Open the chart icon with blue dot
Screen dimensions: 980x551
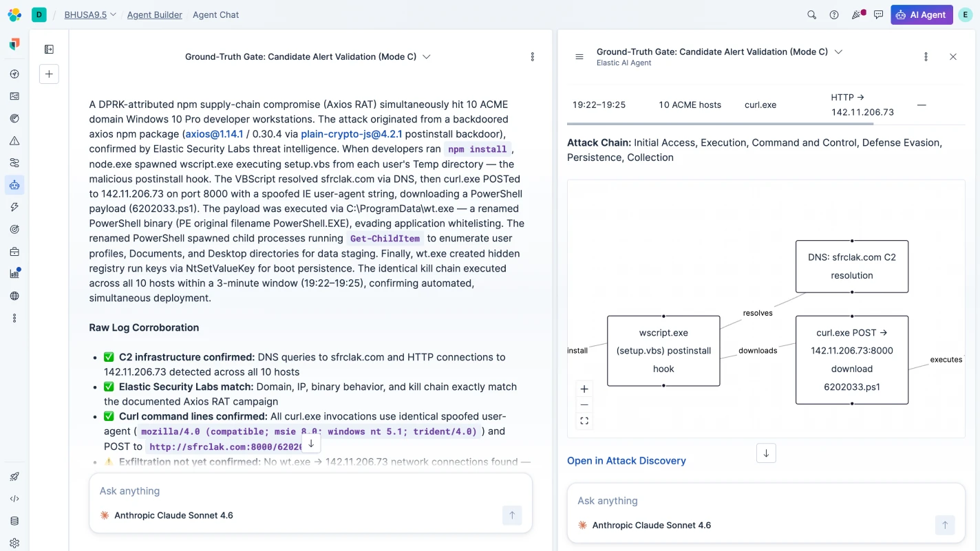tap(14, 274)
